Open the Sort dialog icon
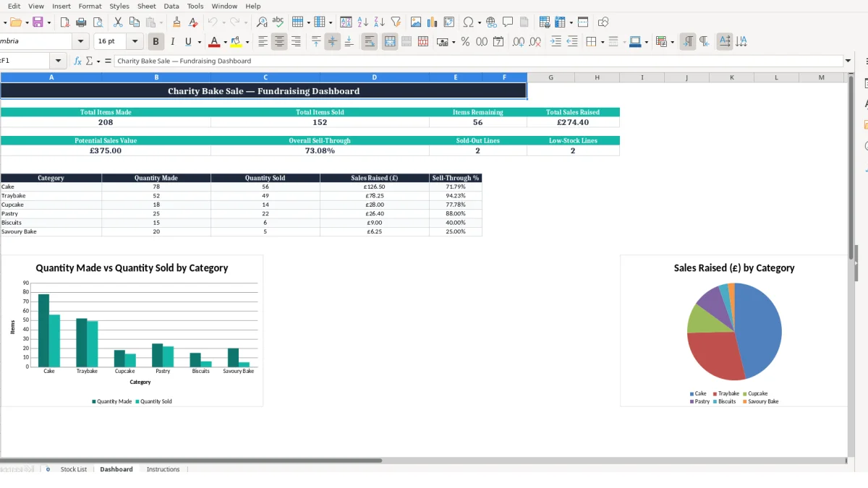Viewport: 868px width, 488px height. 346,22
